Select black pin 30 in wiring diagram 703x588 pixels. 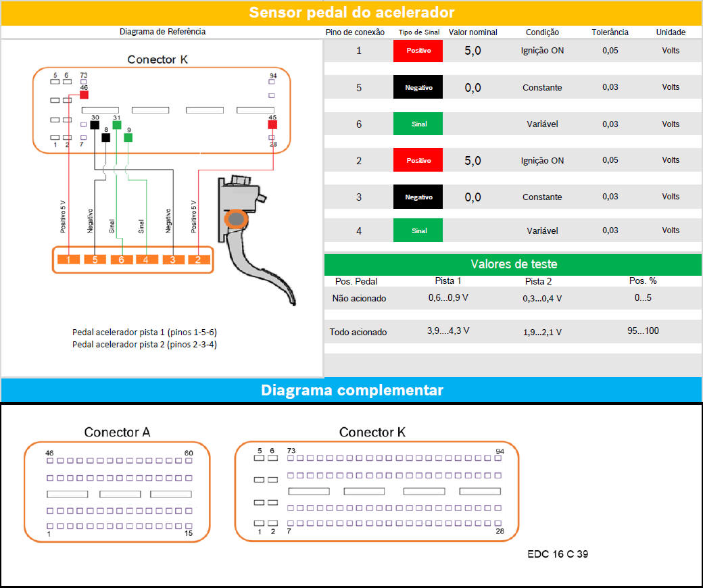[x=95, y=125]
